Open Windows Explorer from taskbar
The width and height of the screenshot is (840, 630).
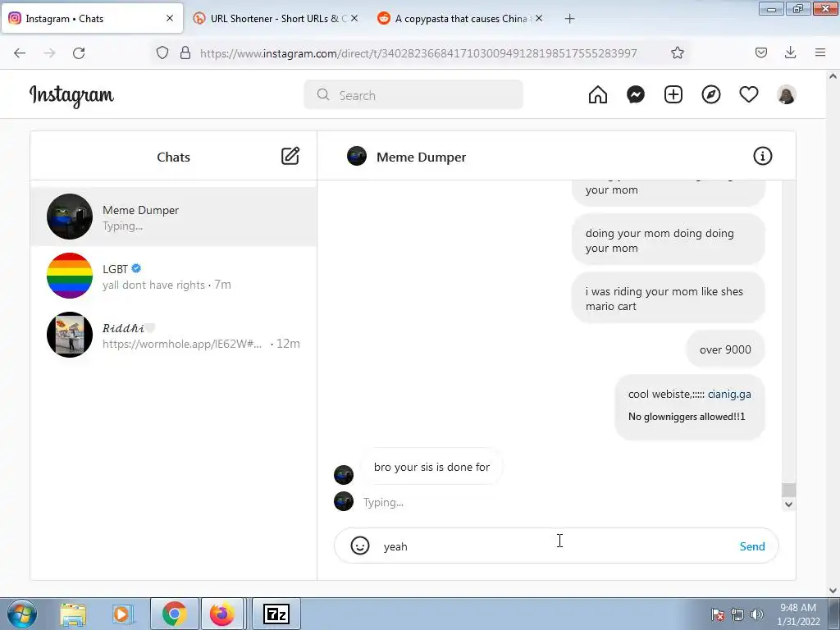(x=73, y=614)
